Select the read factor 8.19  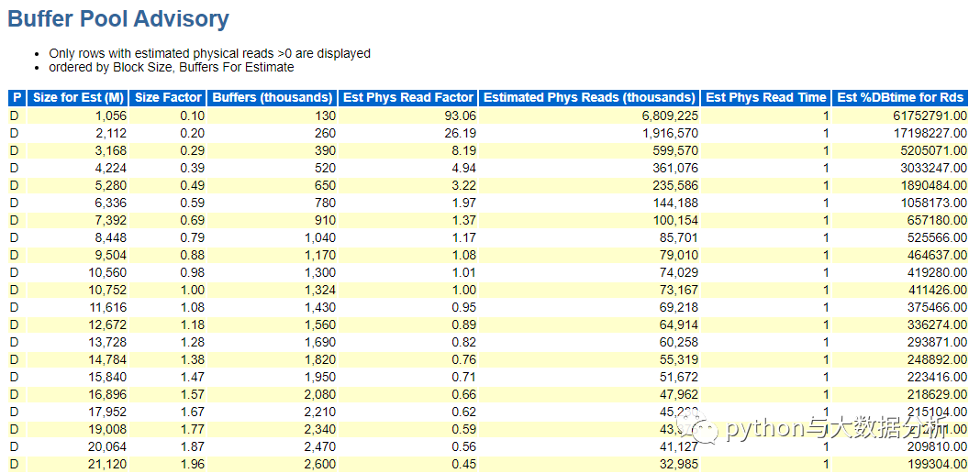[x=464, y=150]
